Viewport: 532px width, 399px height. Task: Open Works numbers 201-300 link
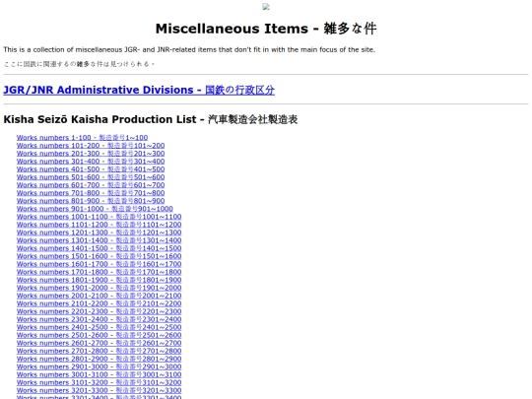coord(91,154)
